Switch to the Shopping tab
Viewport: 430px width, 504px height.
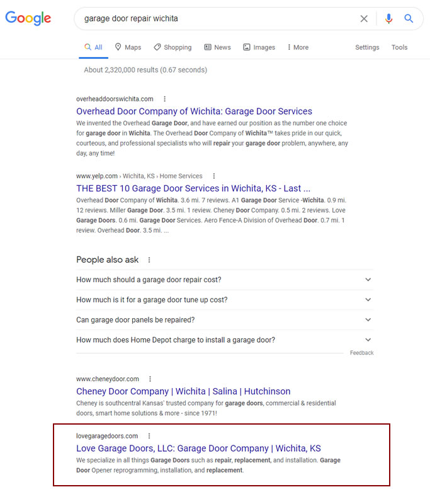(x=173, y=47)
